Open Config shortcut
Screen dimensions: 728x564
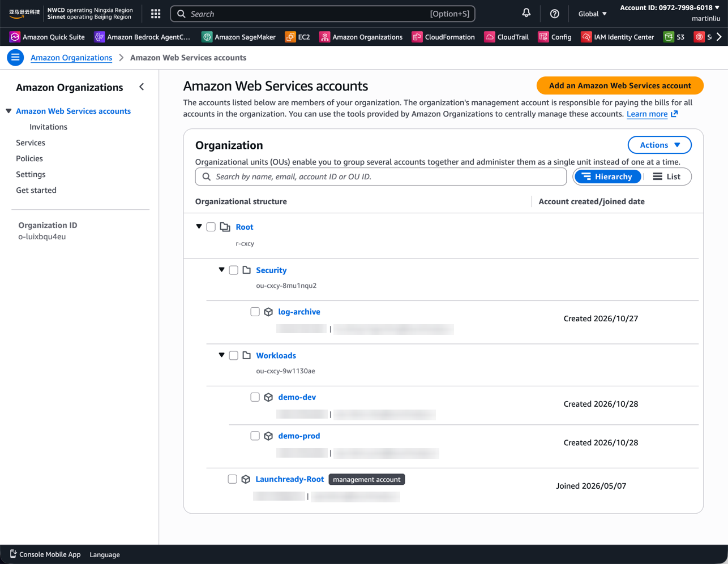click(555, 37)
